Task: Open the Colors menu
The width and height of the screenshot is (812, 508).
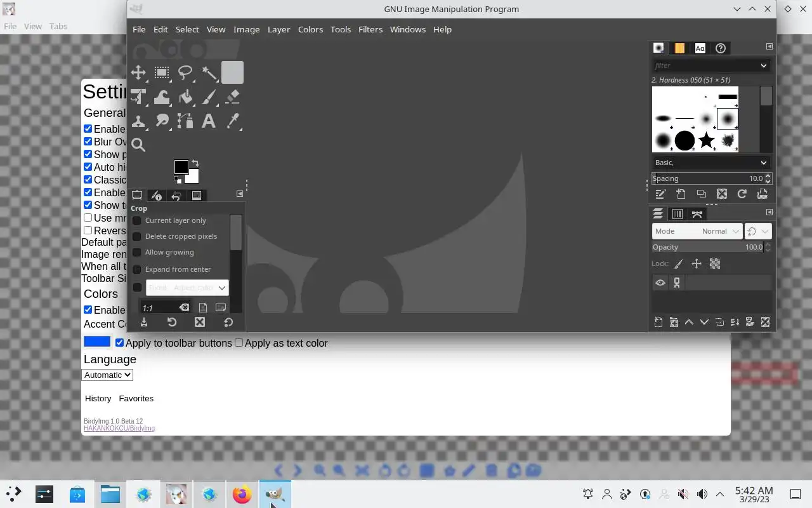Action: [310, 29]
